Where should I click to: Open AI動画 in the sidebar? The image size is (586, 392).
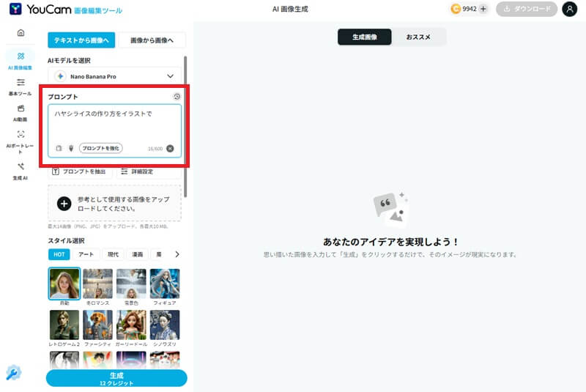(x=21, y=114)
